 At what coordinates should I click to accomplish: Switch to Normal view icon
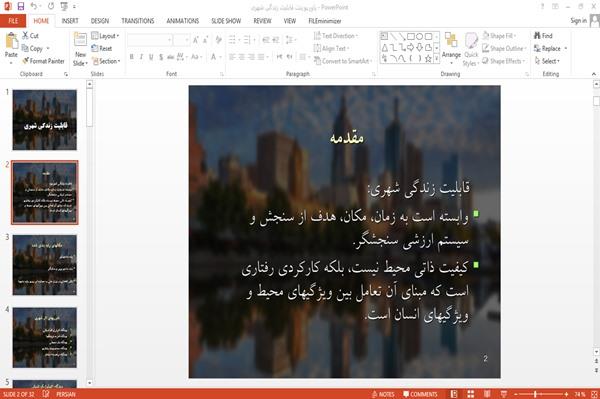pyautogui.click(x=454, y=394)
